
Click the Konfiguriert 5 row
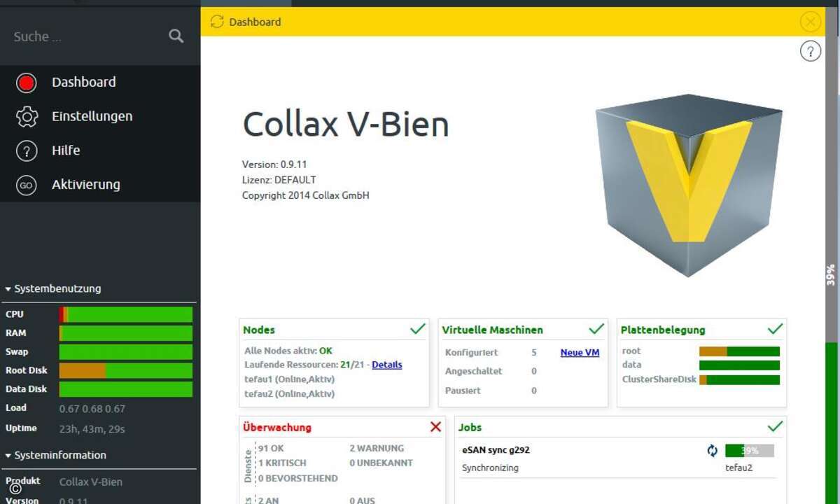pyautogui.click(x=491, y=352)
